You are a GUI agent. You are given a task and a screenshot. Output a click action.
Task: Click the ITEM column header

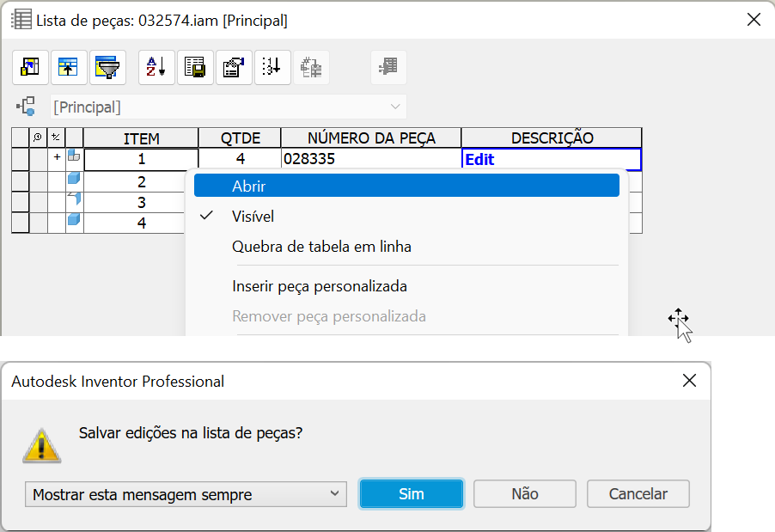tap(141, 138)
